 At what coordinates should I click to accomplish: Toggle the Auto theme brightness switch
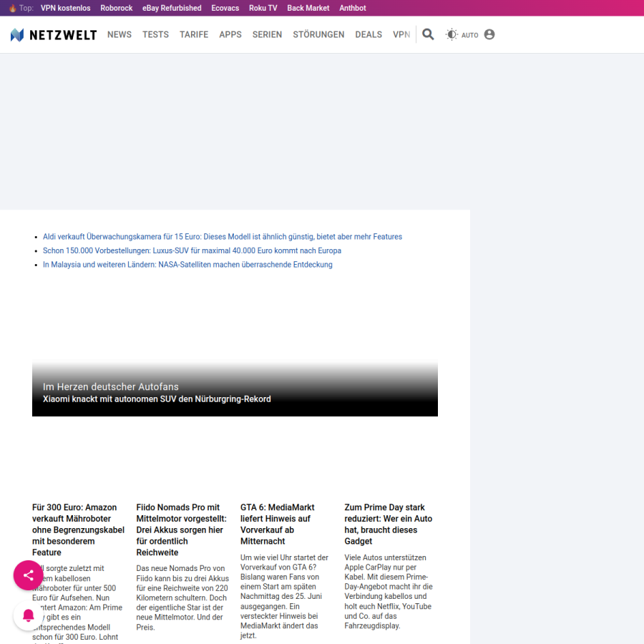[x=462, y=35]
